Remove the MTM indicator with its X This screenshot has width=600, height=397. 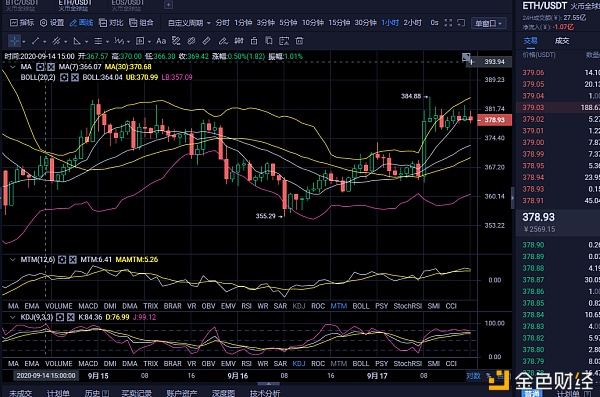73,260
